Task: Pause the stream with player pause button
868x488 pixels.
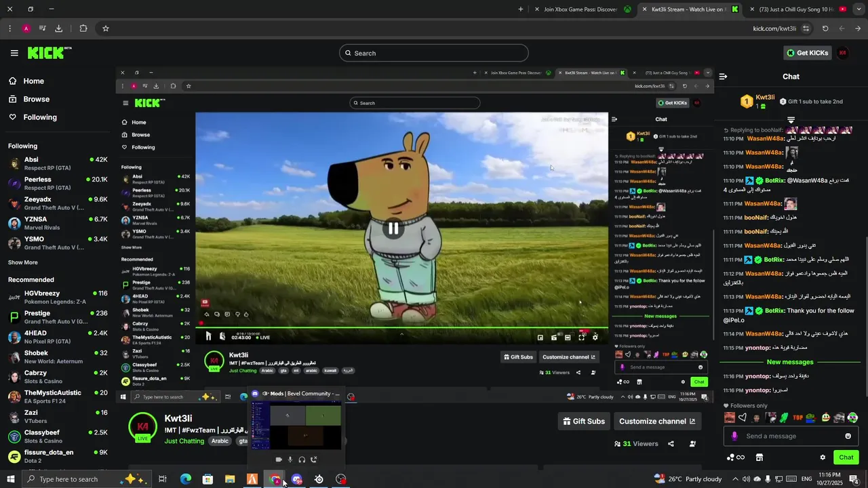Action: (209, 336)
